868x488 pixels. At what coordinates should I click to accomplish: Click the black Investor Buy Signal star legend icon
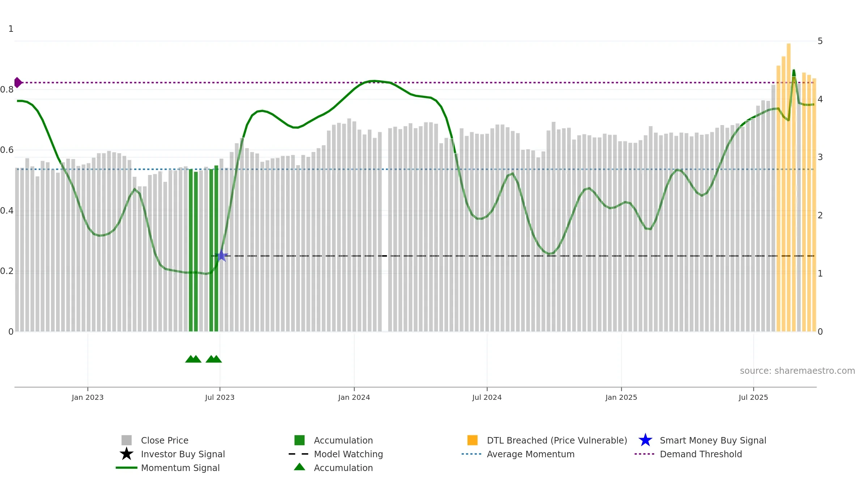pyautogui.click(x=127, y=454)
